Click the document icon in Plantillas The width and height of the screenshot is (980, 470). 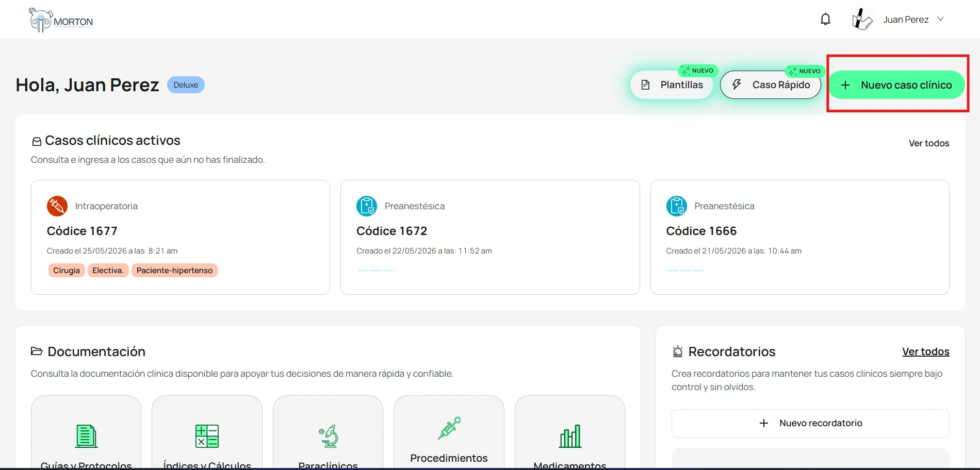pos(645,85)
